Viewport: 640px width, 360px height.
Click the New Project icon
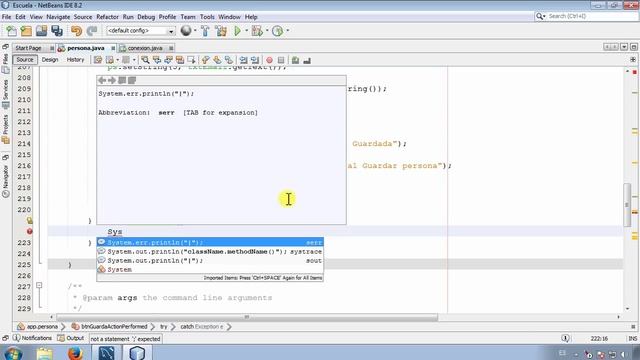click(x=26, y=31)
